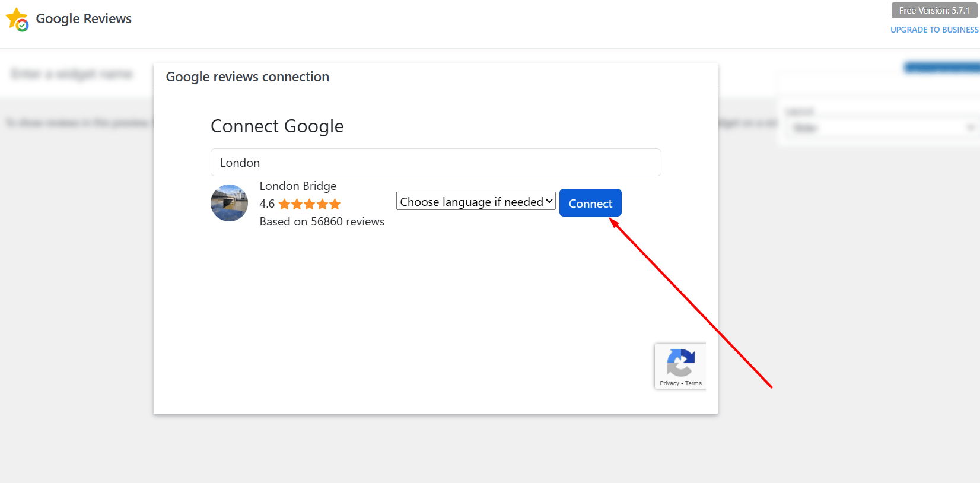This screenshot has width=980, height=483.
Task: Click the London Bridge place thumbnail
Action: [229, 203]
